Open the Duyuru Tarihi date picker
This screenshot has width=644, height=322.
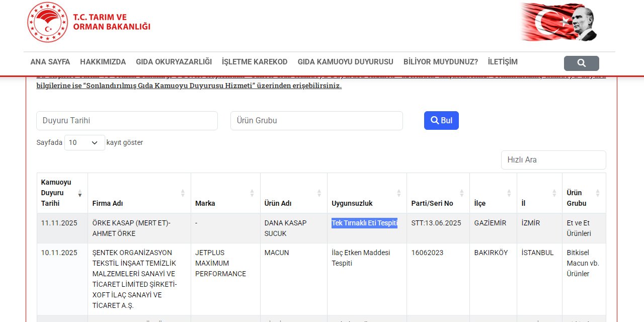pyautogui.click(x=127, y=121)
